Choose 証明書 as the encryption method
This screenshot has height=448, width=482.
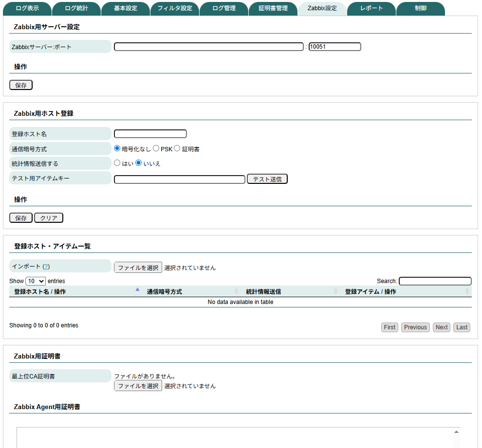(177, 148)
